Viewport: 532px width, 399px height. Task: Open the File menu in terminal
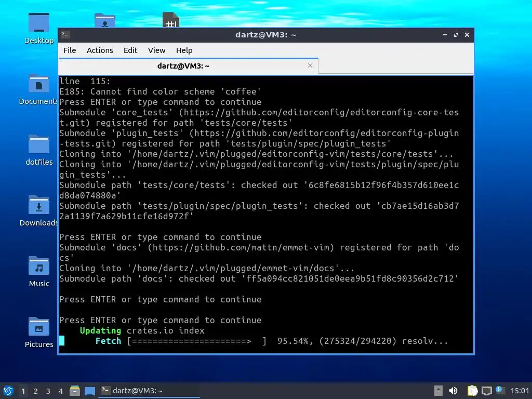click(70, 50)
